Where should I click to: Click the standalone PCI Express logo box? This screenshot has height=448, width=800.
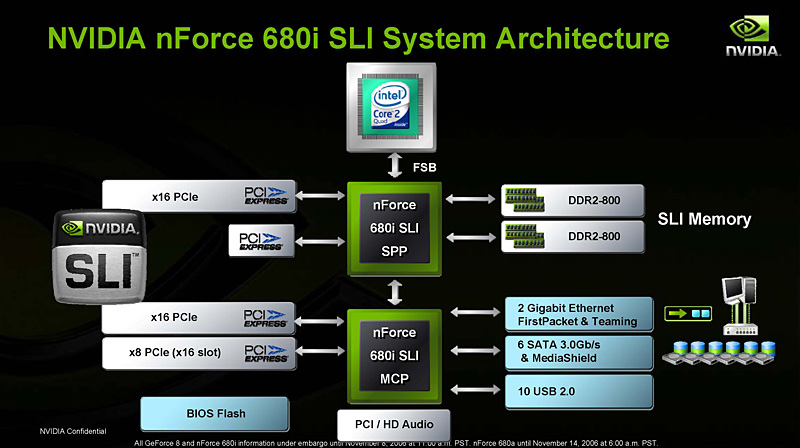coord(261,240)
